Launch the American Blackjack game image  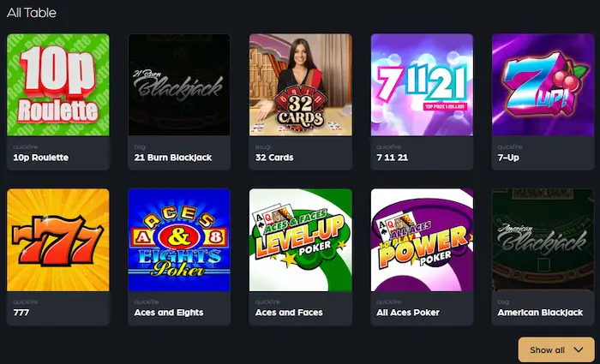(x=543, y=240)
